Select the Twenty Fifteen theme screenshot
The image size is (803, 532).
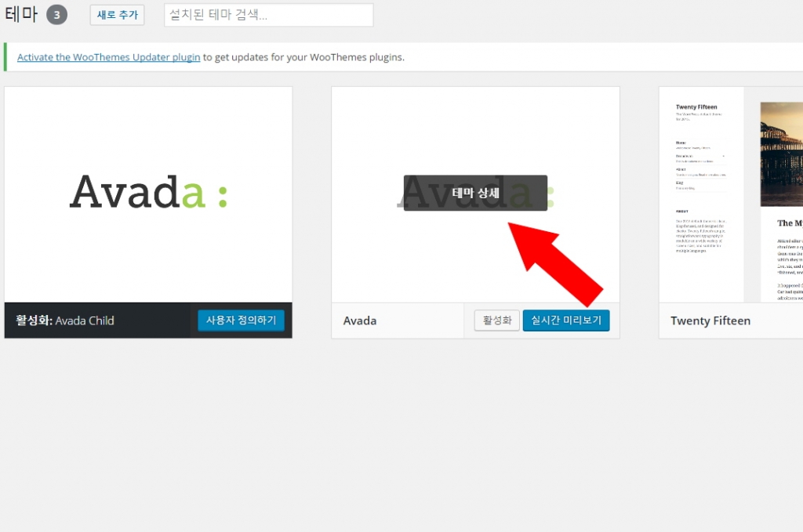click(731, 194)
